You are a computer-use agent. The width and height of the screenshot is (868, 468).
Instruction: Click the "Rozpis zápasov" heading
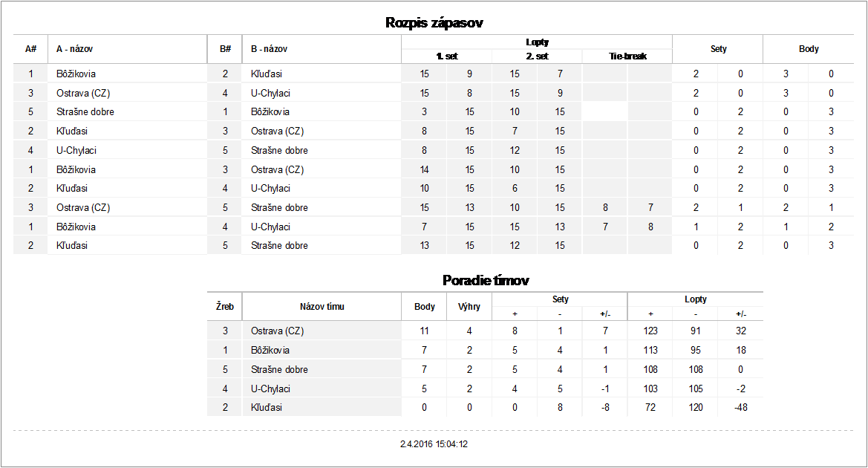434,23
